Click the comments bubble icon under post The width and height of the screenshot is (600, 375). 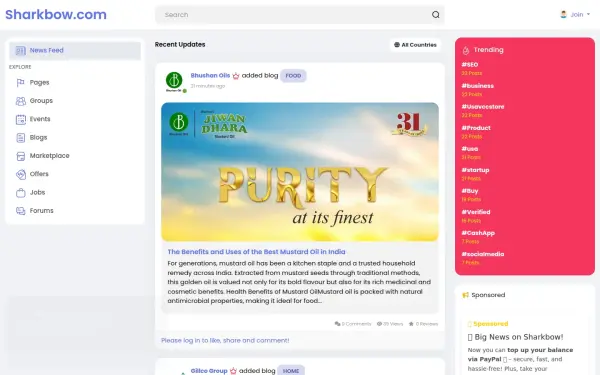[337, 324]
